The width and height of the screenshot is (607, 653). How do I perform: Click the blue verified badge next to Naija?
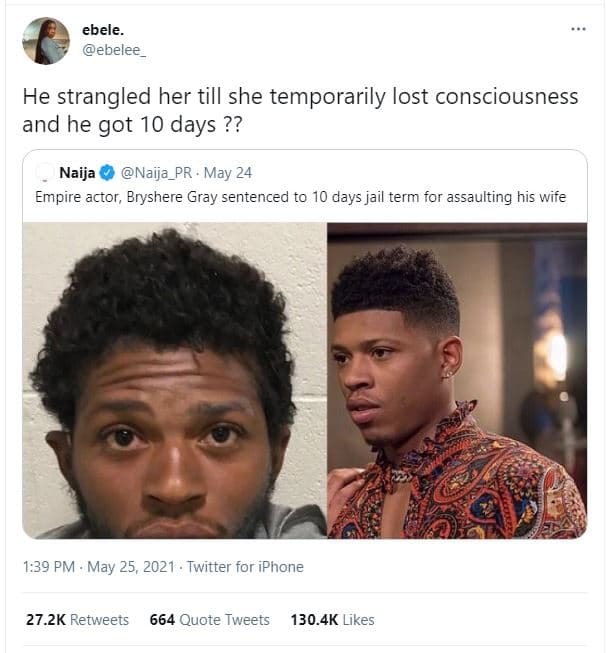[107, 173]
